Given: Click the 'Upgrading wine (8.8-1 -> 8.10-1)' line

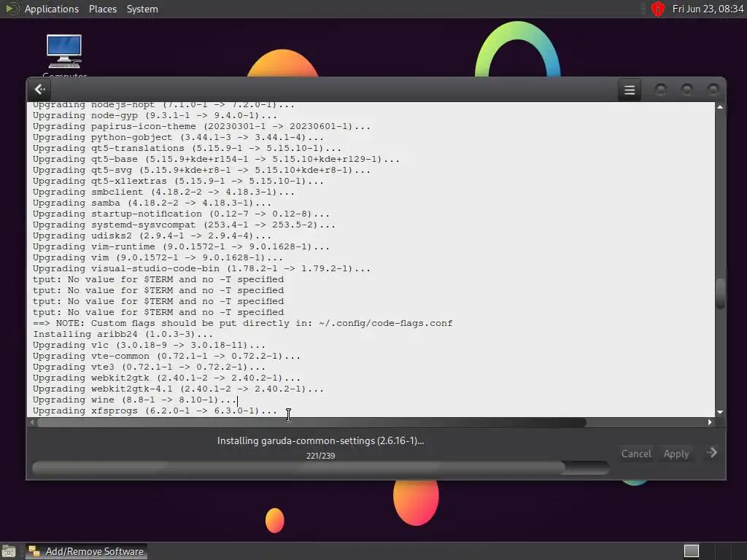Looking at the screenshot, I should (x=134, y=400).
